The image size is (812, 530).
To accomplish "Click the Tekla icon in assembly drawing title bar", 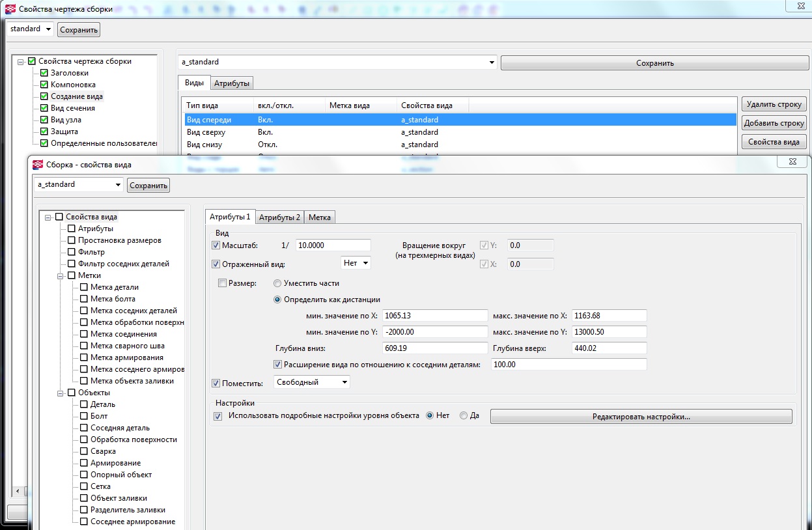I will coord(10,9).
